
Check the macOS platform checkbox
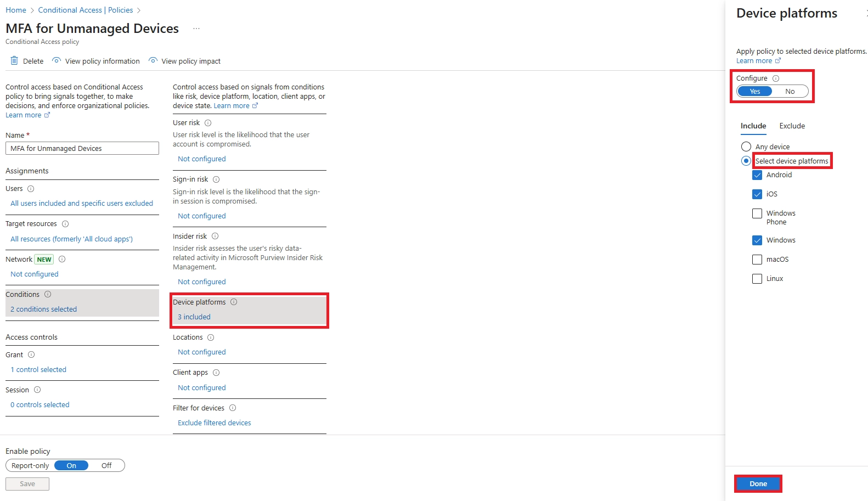[x=757, y=260]
